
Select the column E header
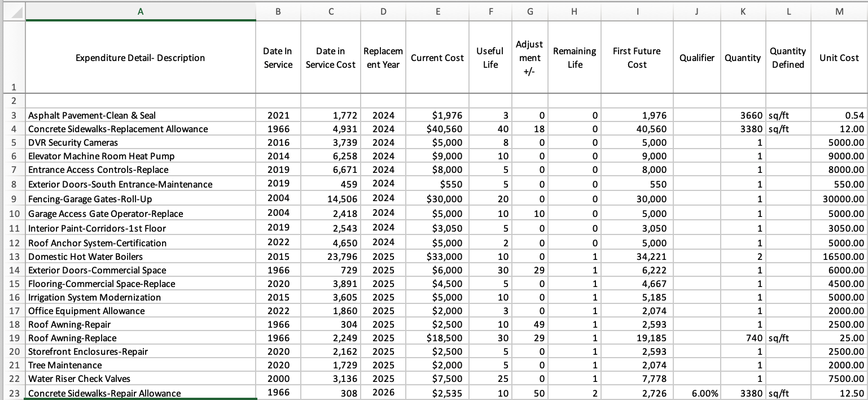[437, 10]
